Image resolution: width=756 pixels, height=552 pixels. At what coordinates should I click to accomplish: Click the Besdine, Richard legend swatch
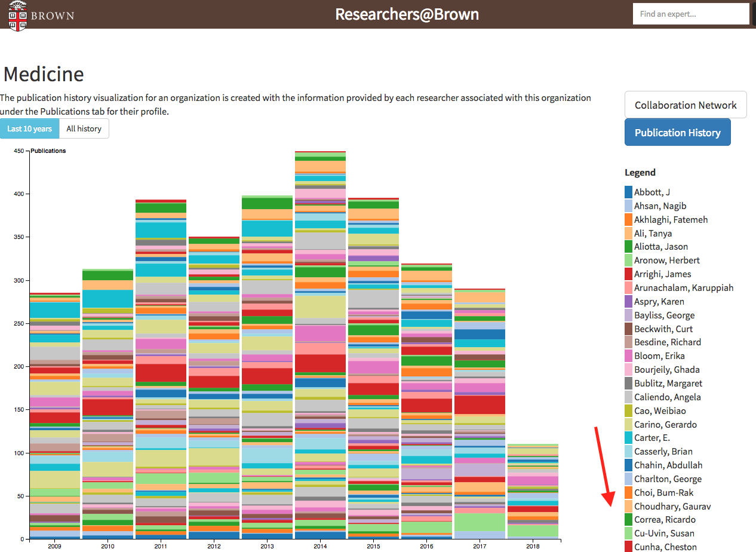click(628, 342)
